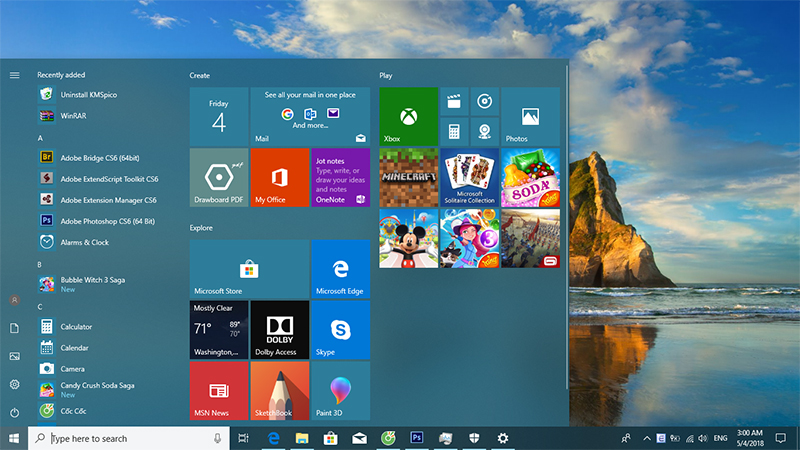This screenshot has width=800, height=450.
Task: Open the Weather tile showing Washington
Action: click(x=219, y=330)
